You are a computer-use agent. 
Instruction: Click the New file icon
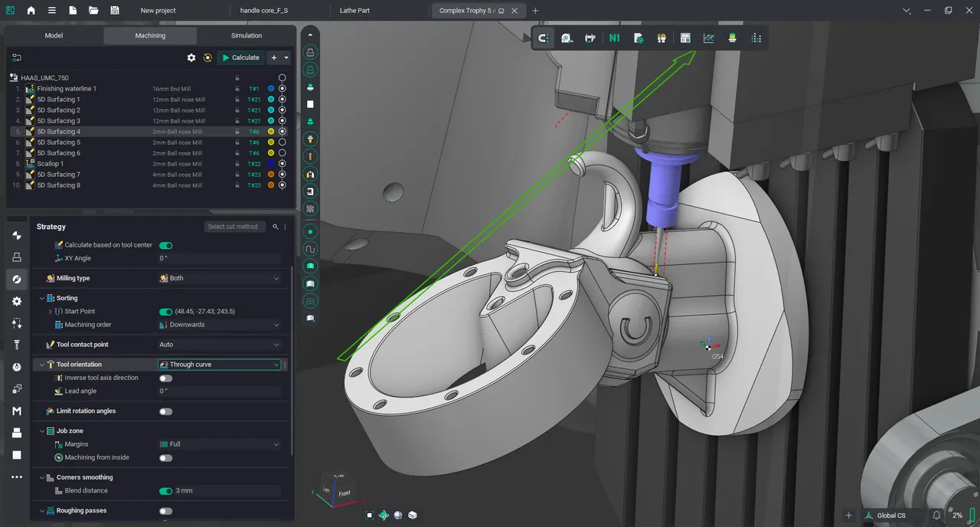pyautogui.click(x=73, y=11)
